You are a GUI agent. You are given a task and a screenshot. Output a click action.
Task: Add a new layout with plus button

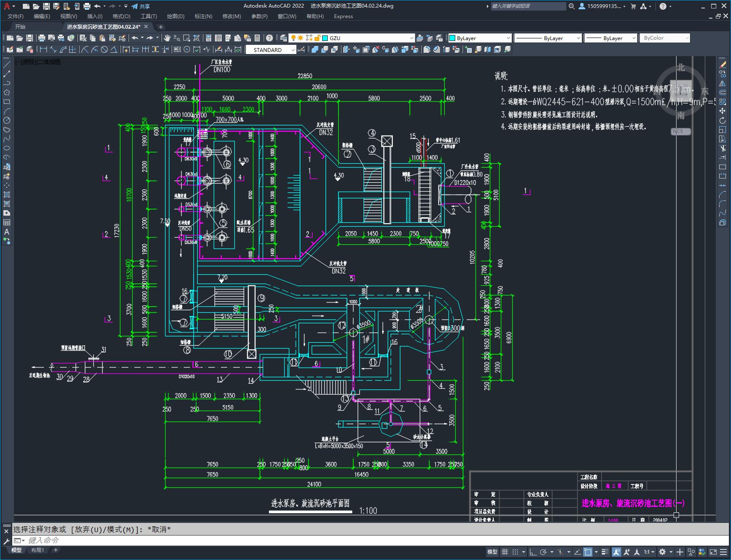click(x=55, y=550)
